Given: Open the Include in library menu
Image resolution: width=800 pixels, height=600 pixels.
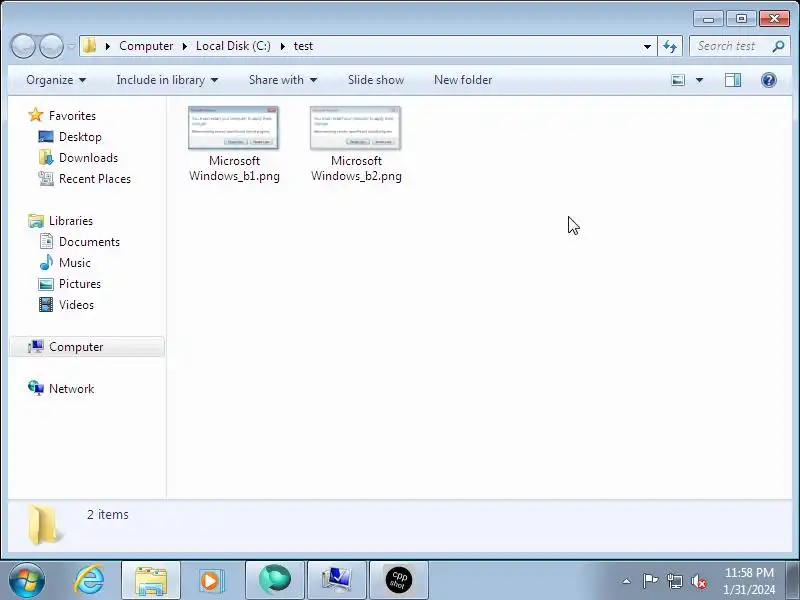Looking at the screenshot, I should [167, 80].
